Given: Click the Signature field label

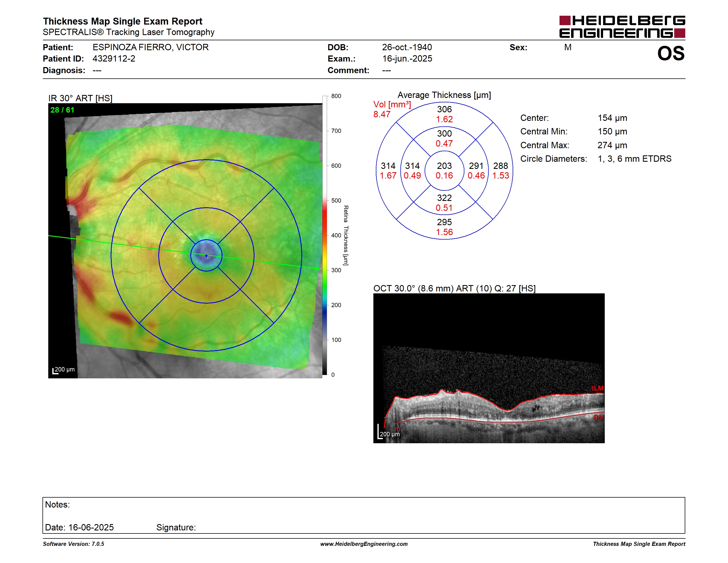Looking at the screenshot, I should point(176,527).
